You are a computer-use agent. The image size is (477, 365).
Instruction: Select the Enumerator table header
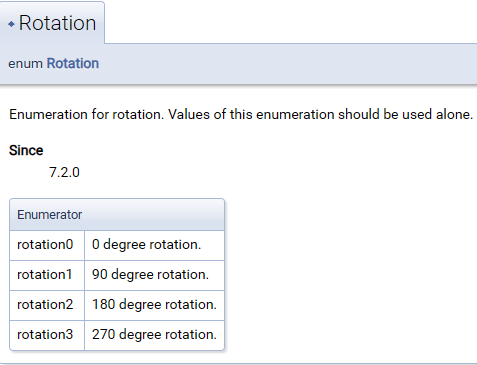click(x=117, y=215)
